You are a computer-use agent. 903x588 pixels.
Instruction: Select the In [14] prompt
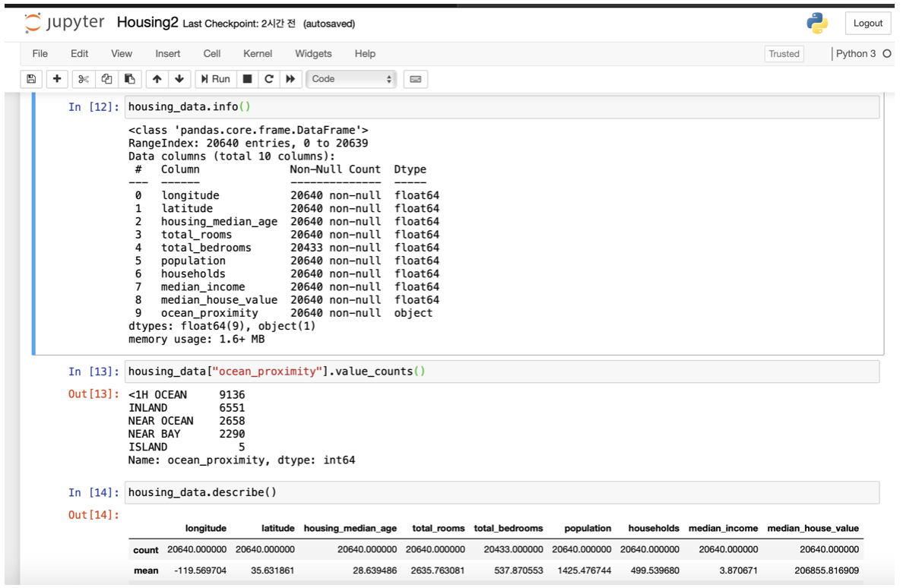[93, 492]
